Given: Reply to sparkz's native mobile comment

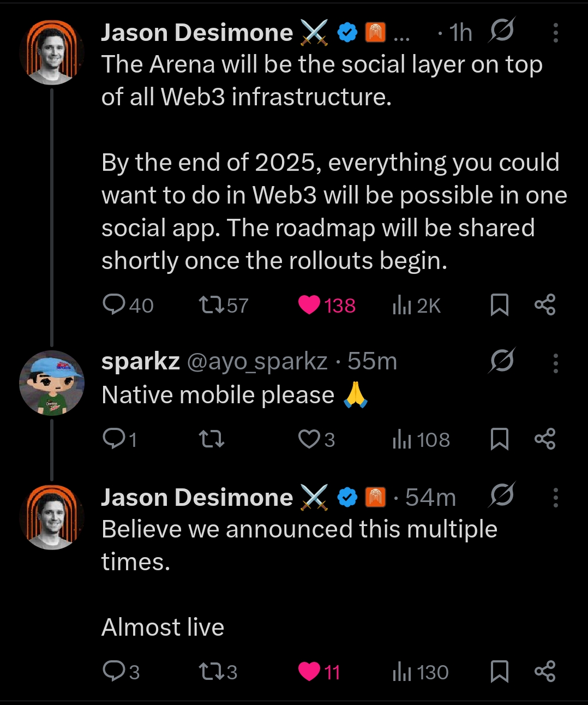Looking at the screenshot, I should [x=114, y=439].
